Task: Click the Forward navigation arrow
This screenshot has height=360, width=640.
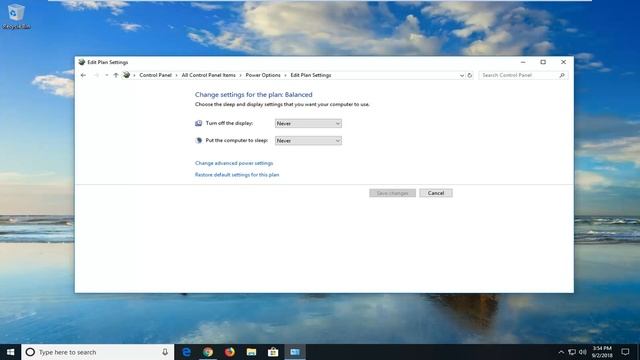Action: [96, 75]
